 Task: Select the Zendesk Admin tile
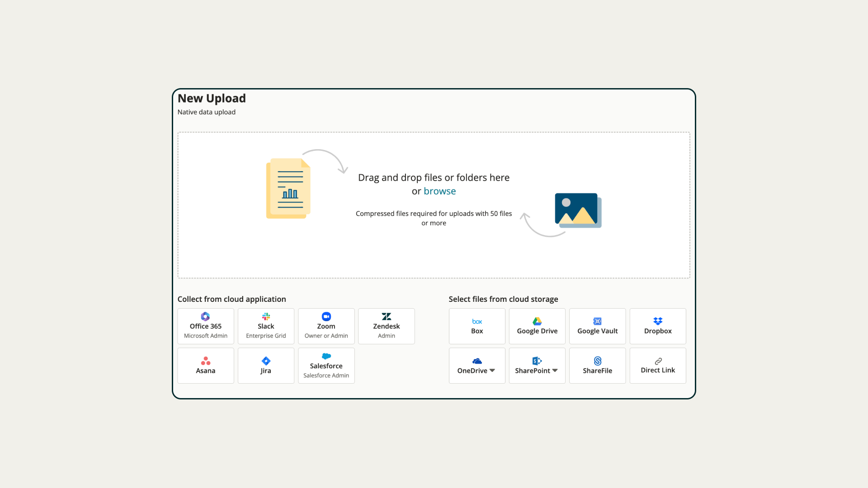[386, 326]
